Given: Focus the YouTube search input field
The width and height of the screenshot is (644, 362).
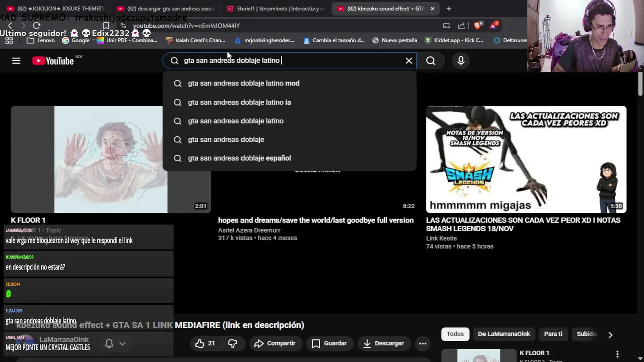Looking at the screenshot, I should [289, 61].
